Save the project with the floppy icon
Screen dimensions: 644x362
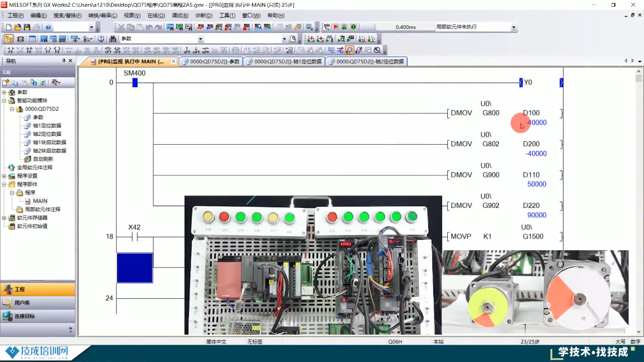[x=27, y=27]
